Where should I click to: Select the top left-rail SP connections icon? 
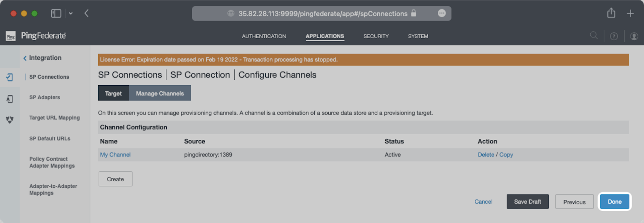coord(9,77)
